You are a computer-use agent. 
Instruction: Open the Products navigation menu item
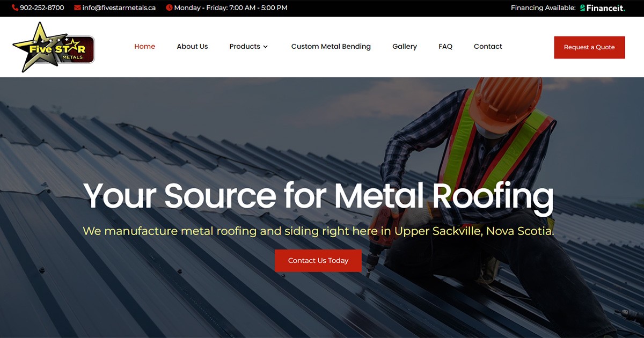click(244, 46)
